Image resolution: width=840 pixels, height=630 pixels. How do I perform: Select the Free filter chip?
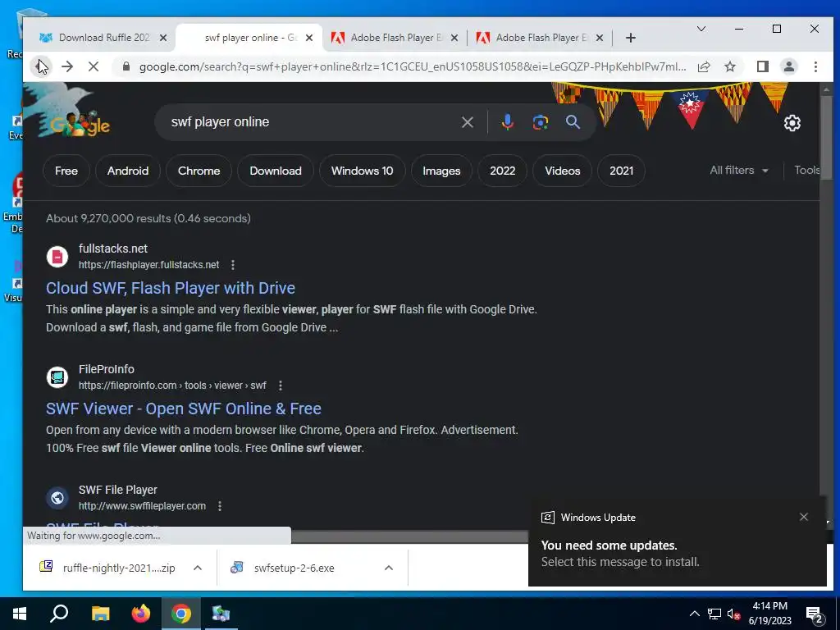(66, 171)
